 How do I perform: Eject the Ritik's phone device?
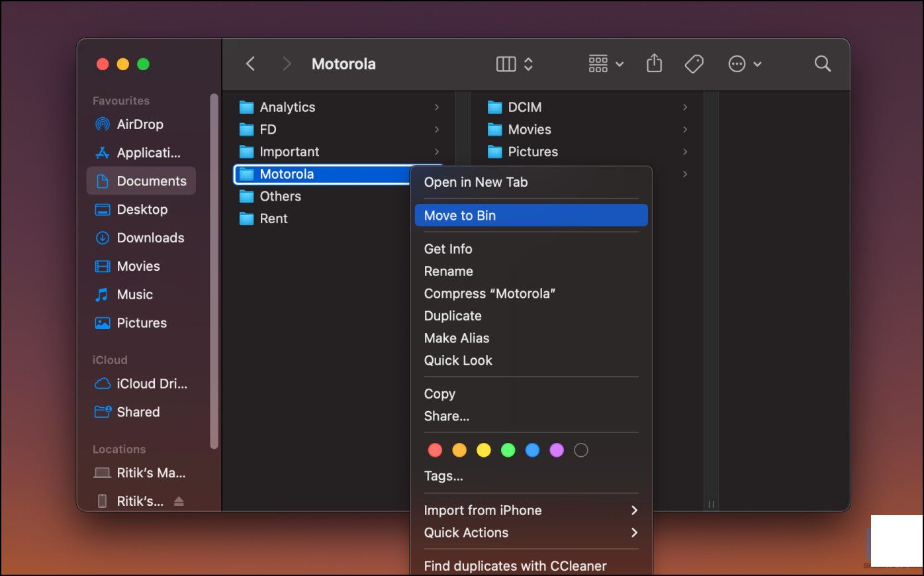pyautogui.click(x=179, y=501)
